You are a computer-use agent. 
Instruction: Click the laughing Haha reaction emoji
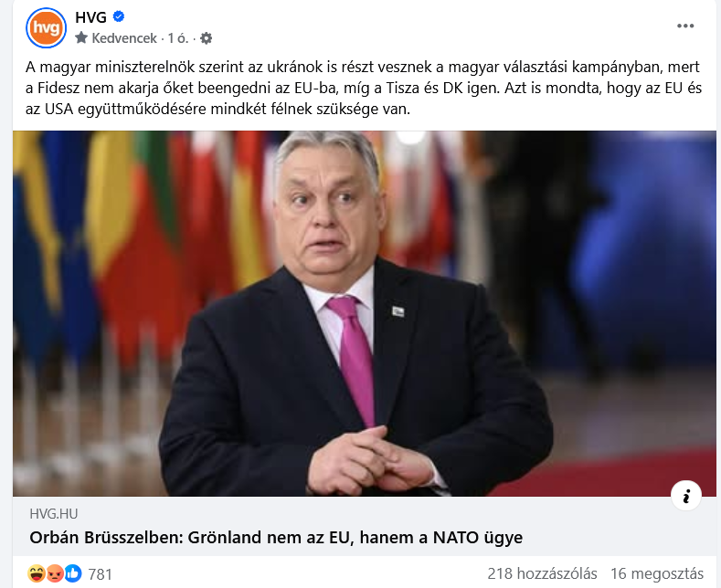tap(36, 573)
